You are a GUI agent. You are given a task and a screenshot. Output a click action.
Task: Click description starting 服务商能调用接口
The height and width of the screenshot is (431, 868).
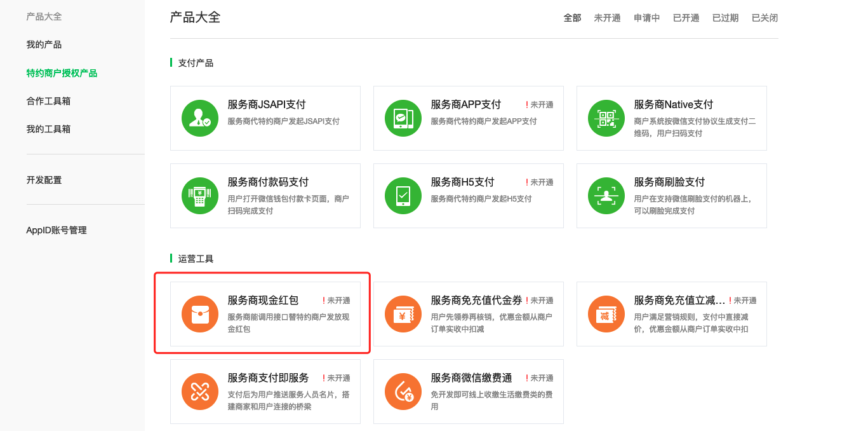pos(288,323)
